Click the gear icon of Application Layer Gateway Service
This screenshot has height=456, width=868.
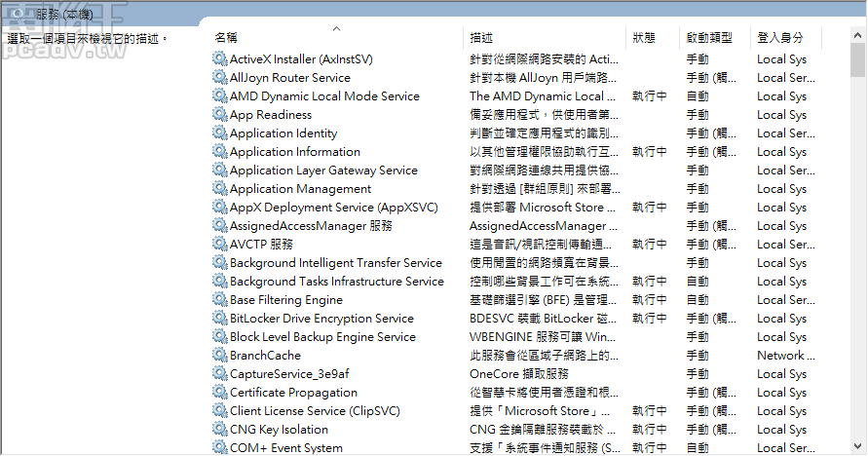pyautogui.click(x=220, y=170)
